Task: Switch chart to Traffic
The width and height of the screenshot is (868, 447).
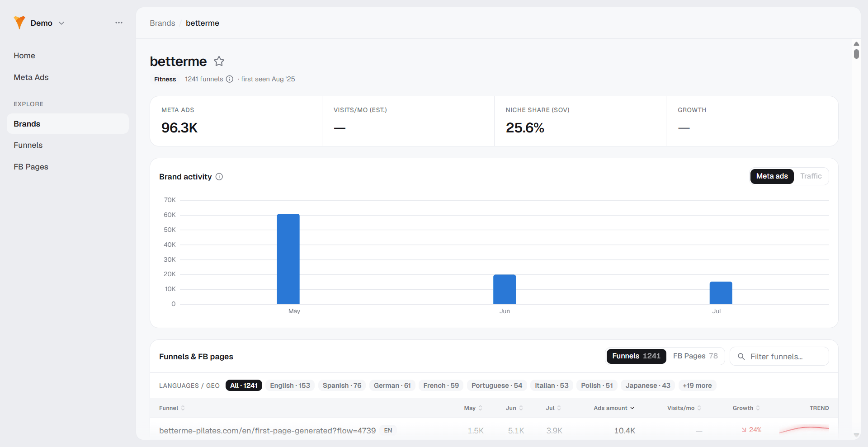Action: tap(811, 176)
